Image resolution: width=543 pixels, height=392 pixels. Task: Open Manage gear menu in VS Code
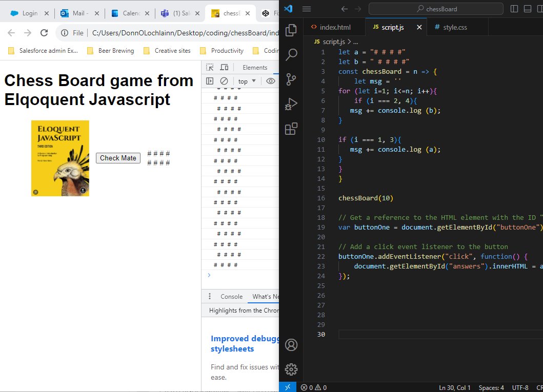pyautogui.click(x=291, y=369)
